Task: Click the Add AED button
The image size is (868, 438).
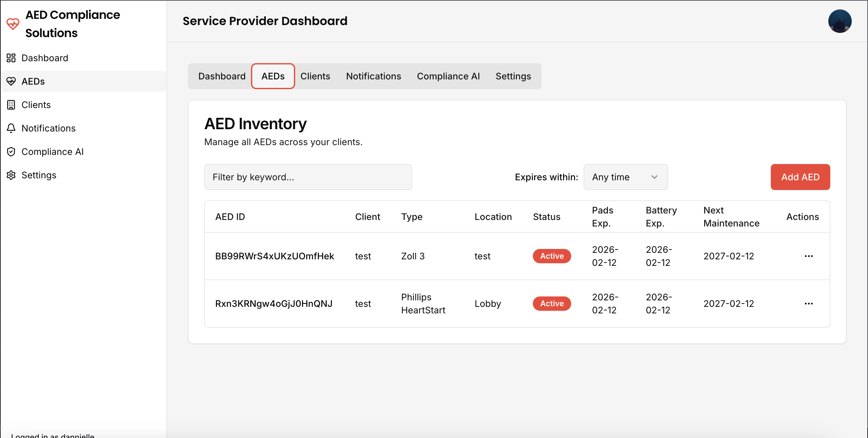Action: click(x=800, y=177)
